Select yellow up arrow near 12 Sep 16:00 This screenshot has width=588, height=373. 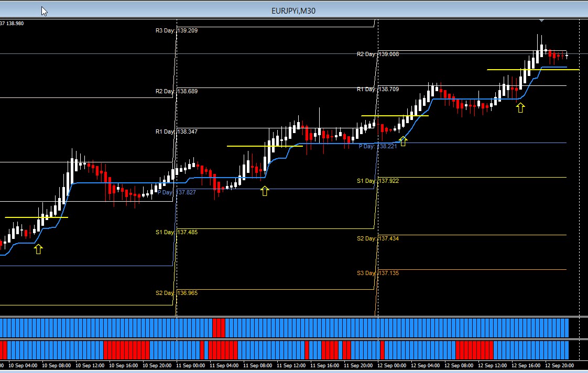[520, 108]
